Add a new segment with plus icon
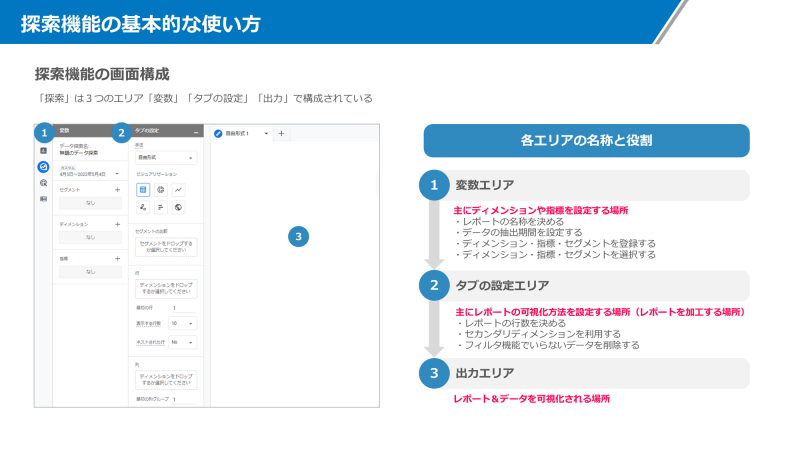The height and width of the screenshot is (450, 800). point(117,189)
